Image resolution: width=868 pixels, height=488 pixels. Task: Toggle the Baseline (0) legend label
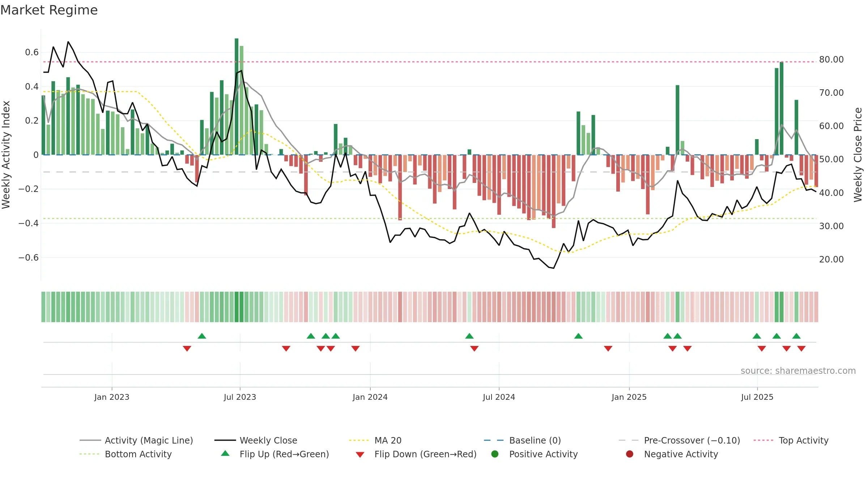(x=535, y=440)
